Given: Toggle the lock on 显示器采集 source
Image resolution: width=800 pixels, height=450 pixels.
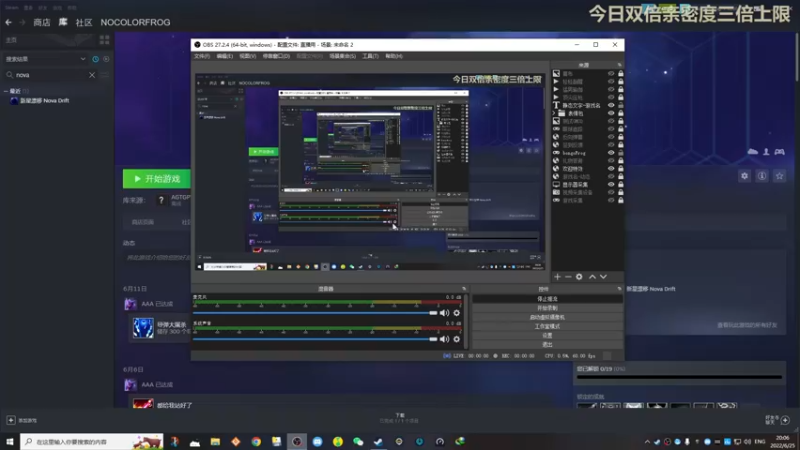Looking at the screenshot, I should 620,184.
